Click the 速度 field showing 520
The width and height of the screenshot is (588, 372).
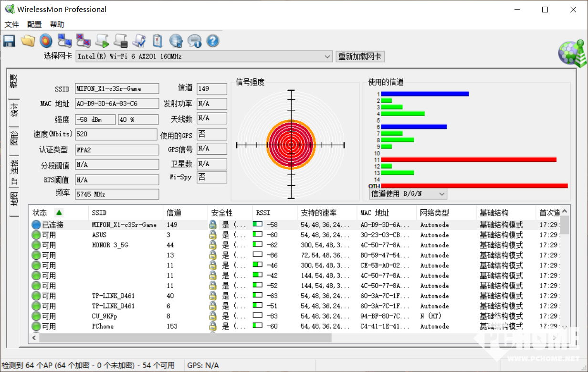[116, 134]
